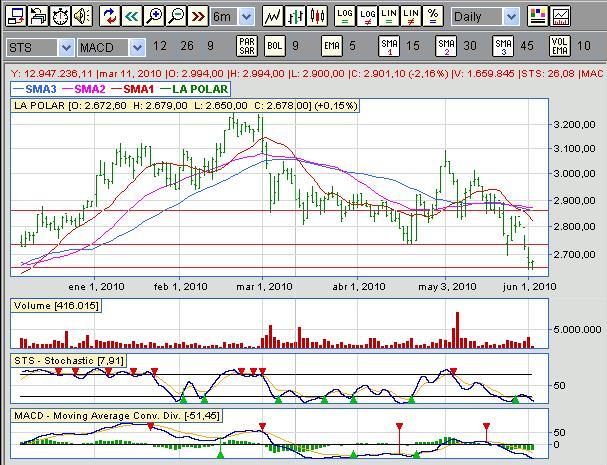Click the refresh arrows icon
607x465 pixels.
click(x=110, y=16)
